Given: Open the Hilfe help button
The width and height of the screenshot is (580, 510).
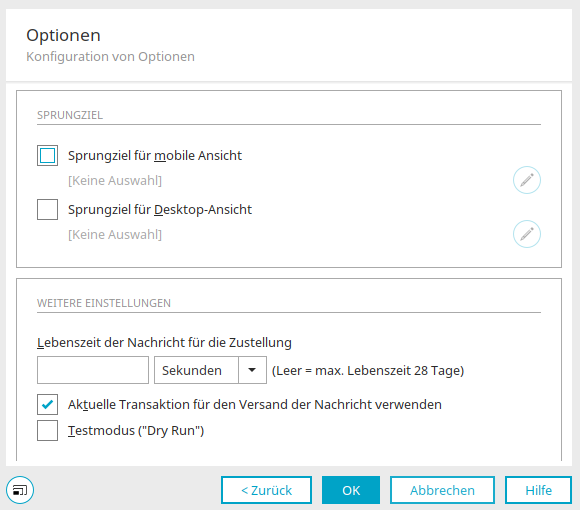Looking at the screenshot, I should 538,490.
